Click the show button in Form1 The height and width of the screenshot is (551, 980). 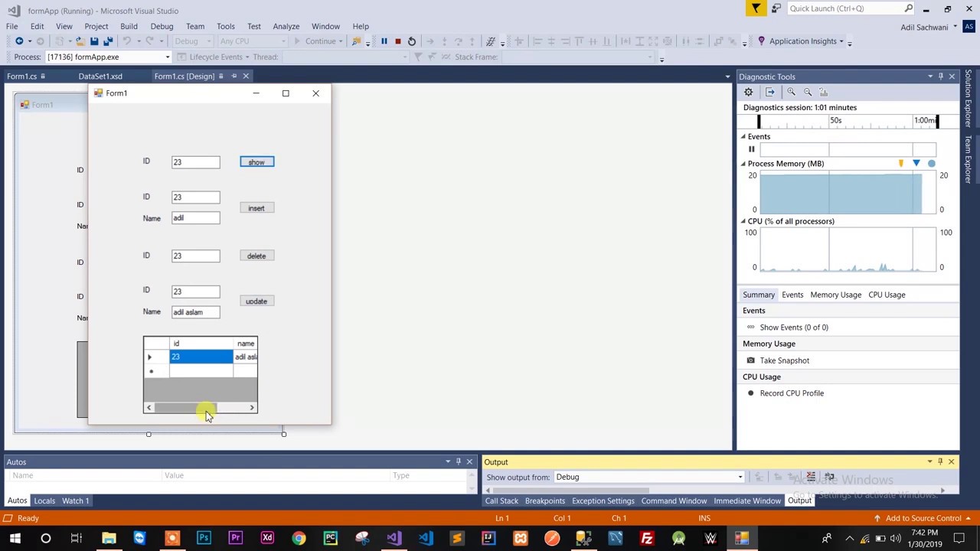[x=256, y=162]
